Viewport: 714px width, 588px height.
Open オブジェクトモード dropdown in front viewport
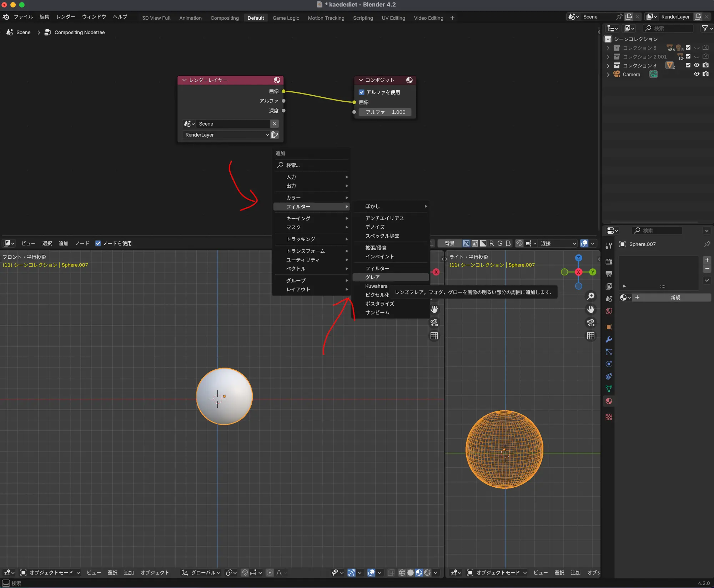[x=50, y=573]
